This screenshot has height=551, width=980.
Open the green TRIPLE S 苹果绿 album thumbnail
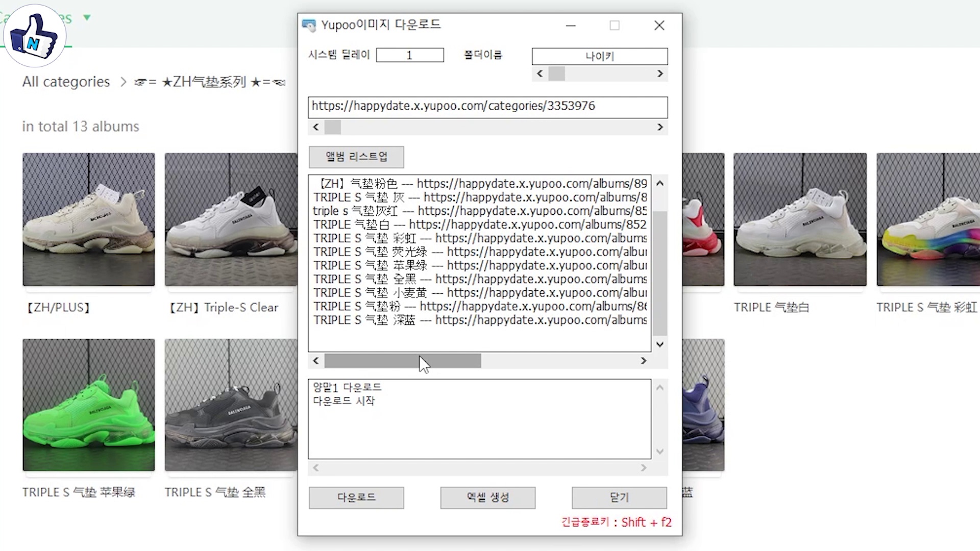[x=88, y=405]
